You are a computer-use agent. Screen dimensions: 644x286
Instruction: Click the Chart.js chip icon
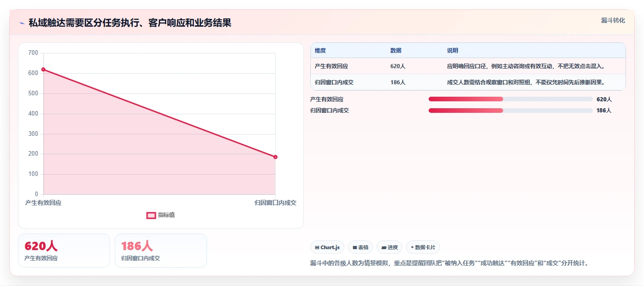click(x=317, y=247)
